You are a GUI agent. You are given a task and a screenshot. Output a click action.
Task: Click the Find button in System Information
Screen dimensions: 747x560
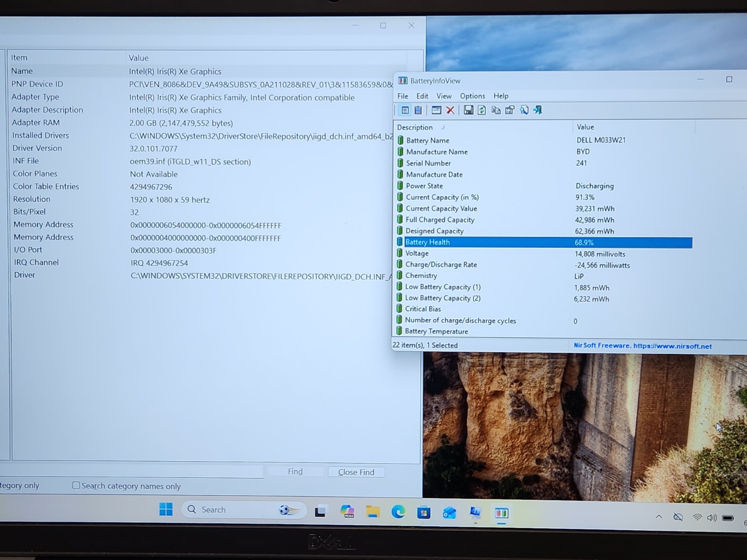point(295,472)
